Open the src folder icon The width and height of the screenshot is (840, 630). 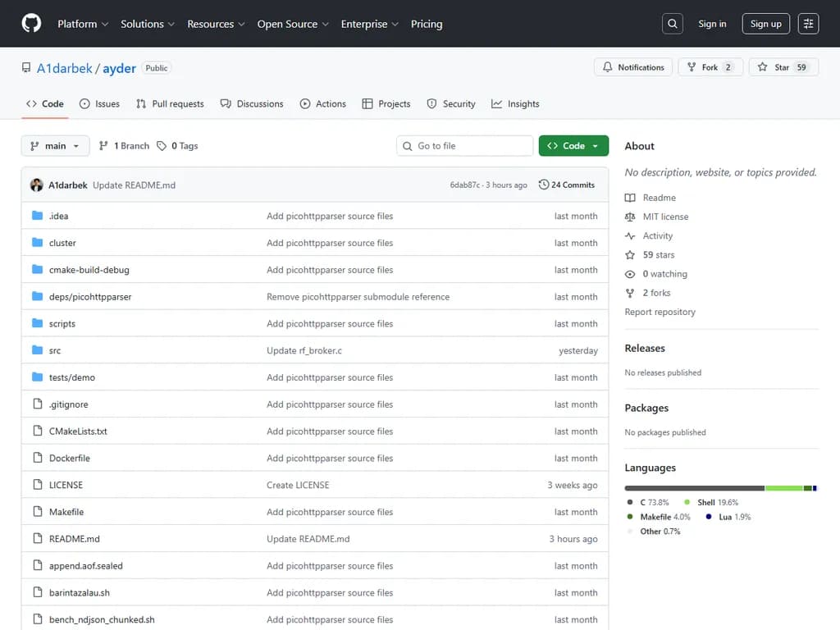point(37,350)
